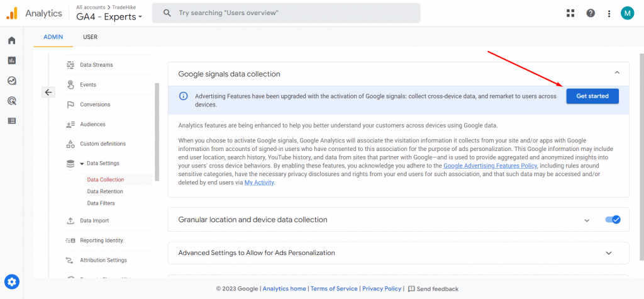The width and height of the screenshot is (644, 299).
Task: Switch to the ADMIN tab
Action: tap(53, 37)
